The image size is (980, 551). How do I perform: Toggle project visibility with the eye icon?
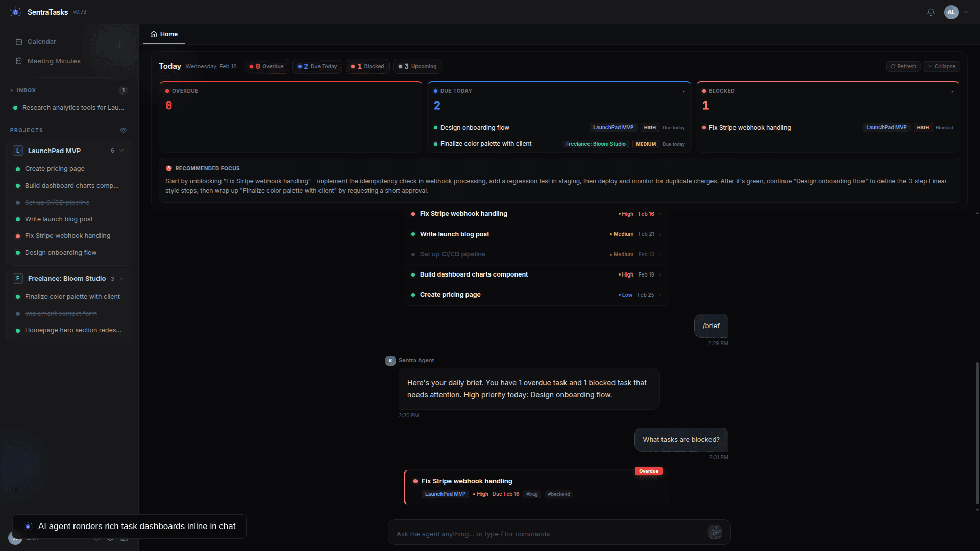pos(124,130)
